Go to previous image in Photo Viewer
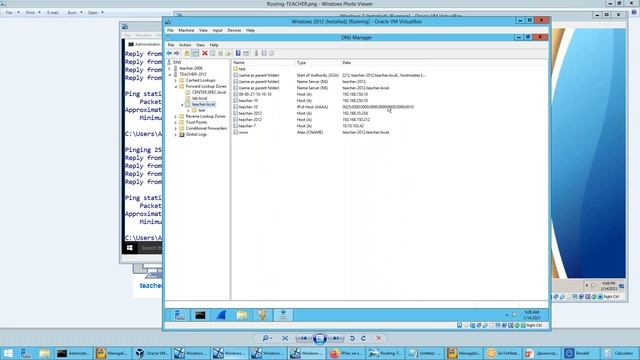The width and height of the screenshot is (640, 360). point(304,338)
